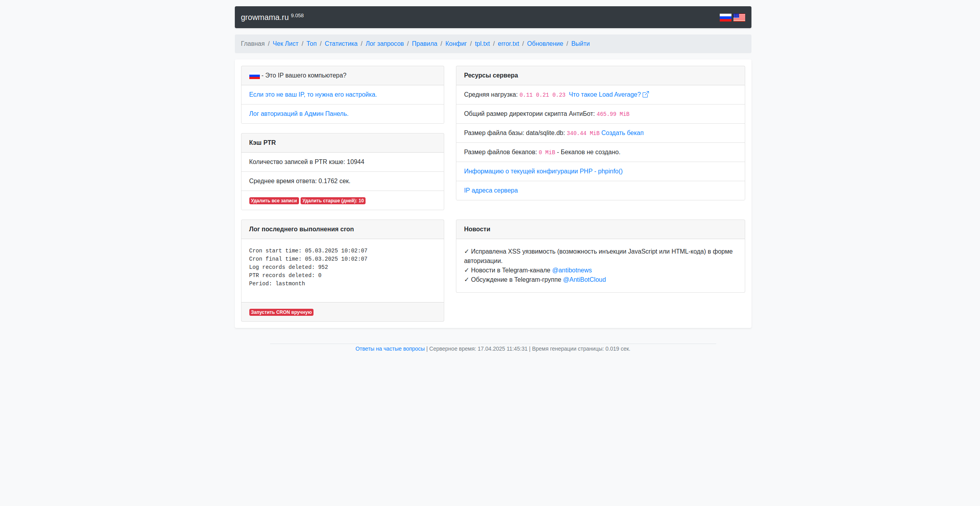Open Лог запросов in the navigation

[384, 44]
